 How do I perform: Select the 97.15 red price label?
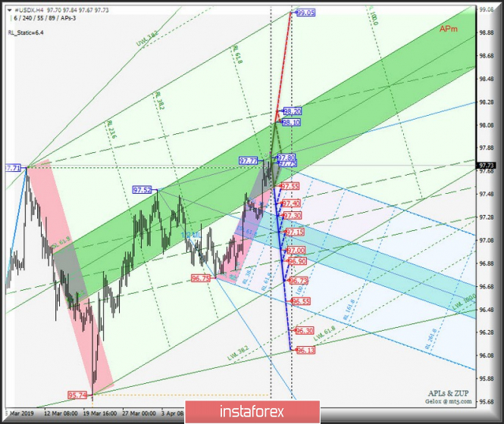(295, 232)
